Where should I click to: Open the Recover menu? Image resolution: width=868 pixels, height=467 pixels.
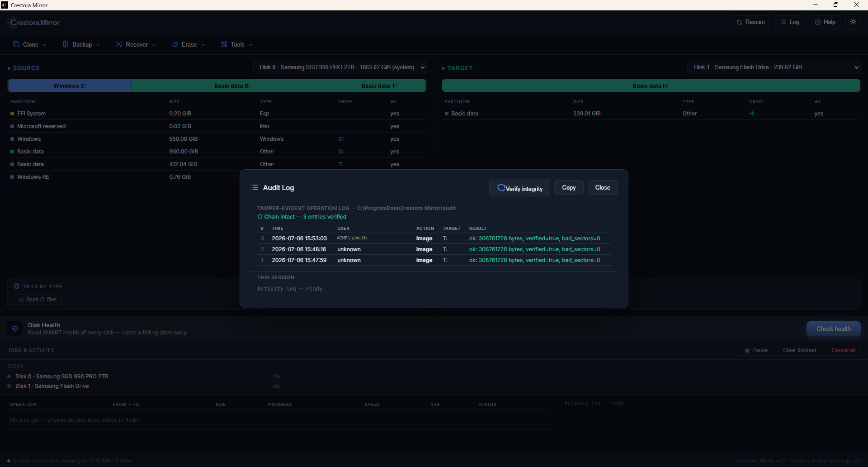[136, 44]
